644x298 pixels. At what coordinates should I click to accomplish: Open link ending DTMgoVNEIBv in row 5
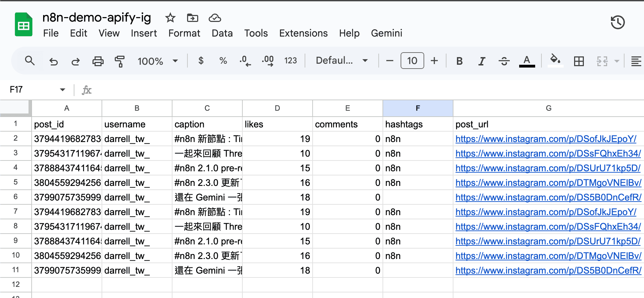549,183
